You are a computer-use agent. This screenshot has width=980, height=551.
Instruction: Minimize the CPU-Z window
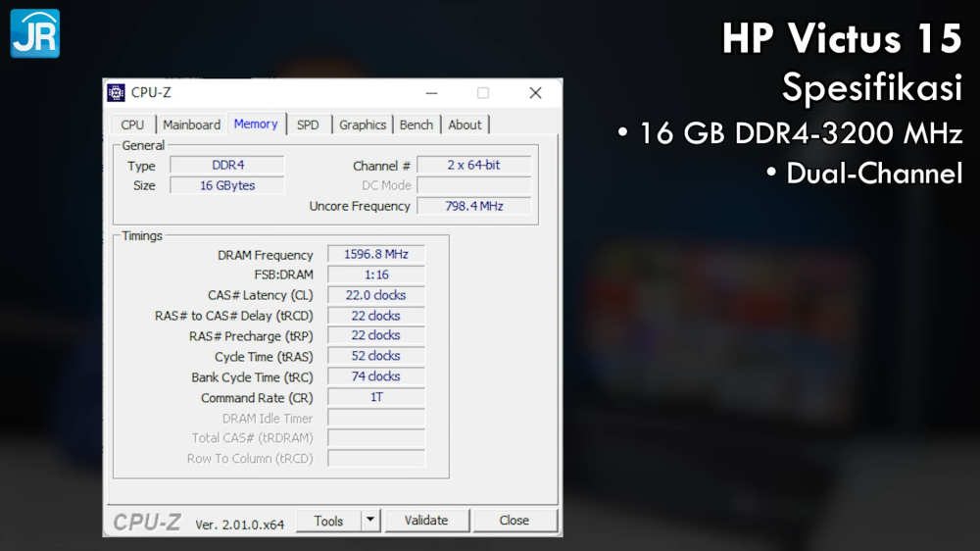430,93
